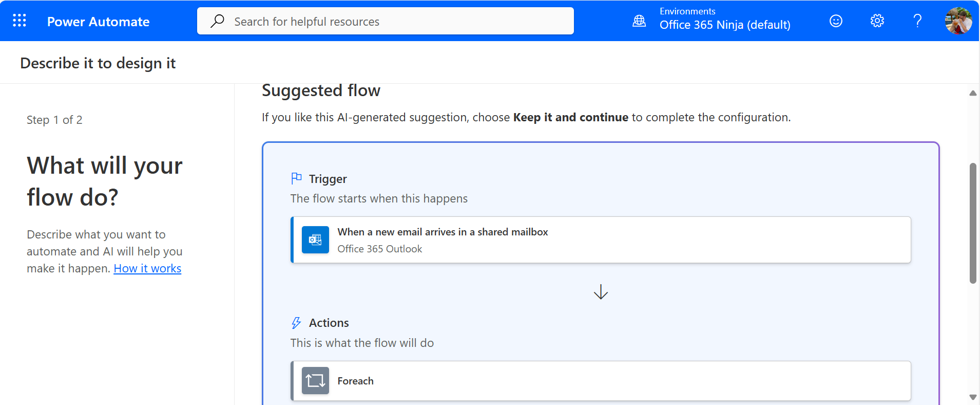Focus the Search for helpful resources field
This screenshot has width=980, height=405.
[385, 21]
